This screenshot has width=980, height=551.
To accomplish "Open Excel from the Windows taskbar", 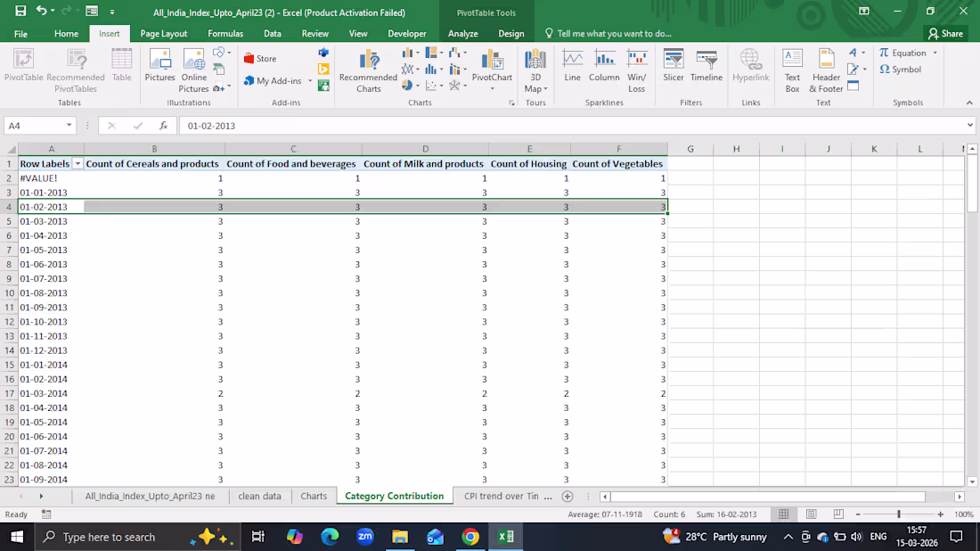I will (506, 537).
